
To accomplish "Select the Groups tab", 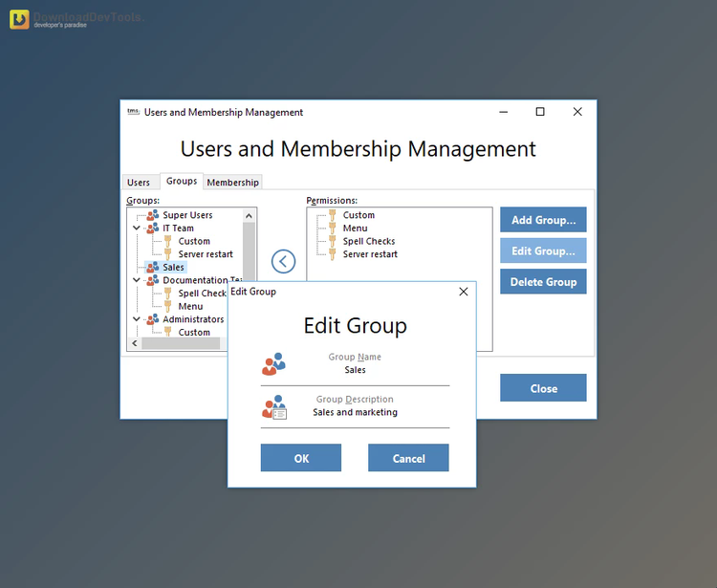I will [x=182, y=181].
